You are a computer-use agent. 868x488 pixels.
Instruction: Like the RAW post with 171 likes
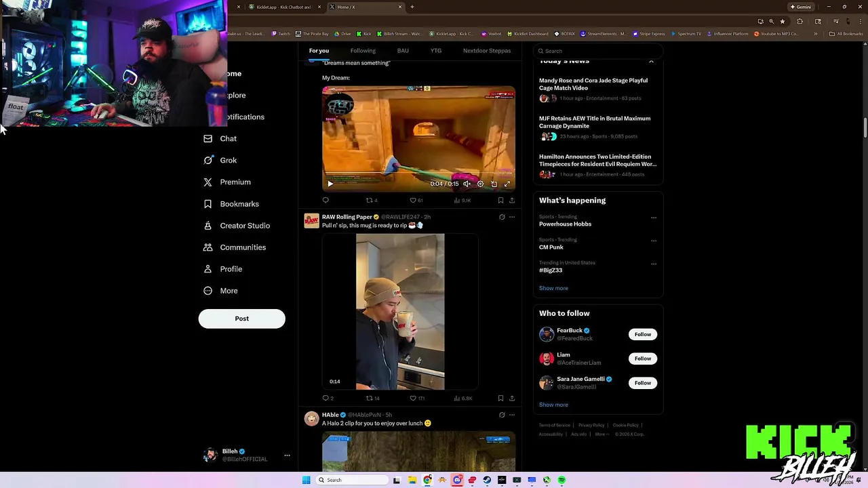pos(416,398)
